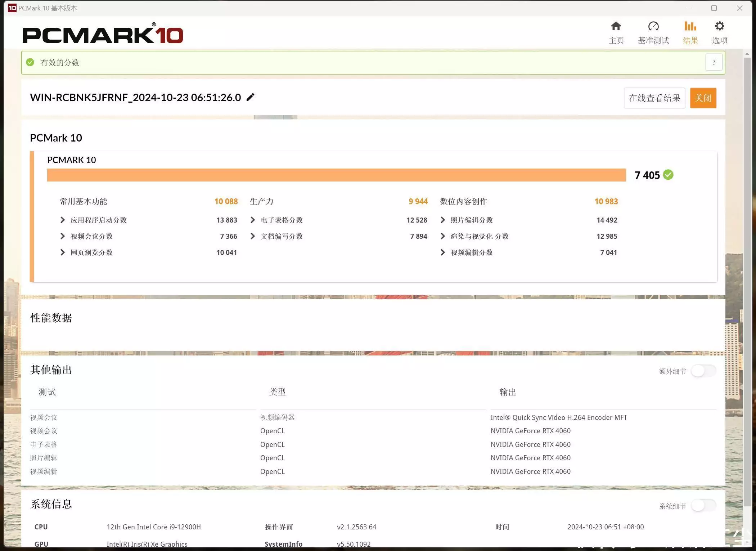This screenshot has height=551, width=756.
Task: Click the 有效的分数 banner text
Action: [x=60, y=63]
